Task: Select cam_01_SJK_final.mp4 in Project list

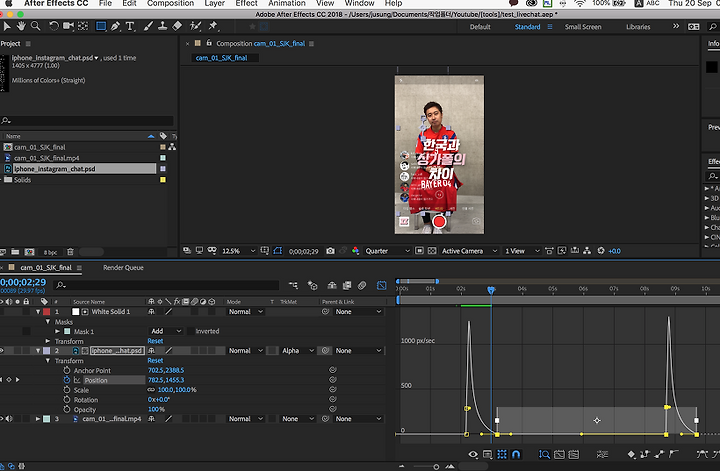Action: (x=46, y=158)
